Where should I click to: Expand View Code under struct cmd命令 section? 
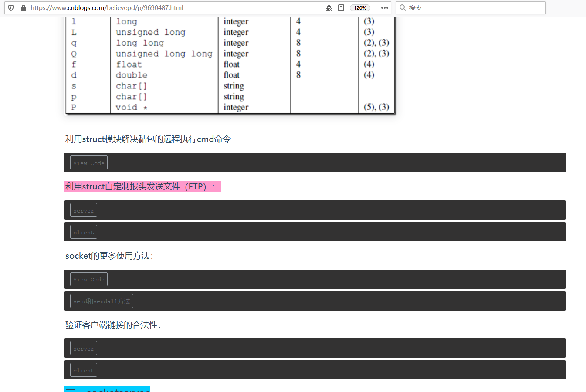tap(89, 163)
